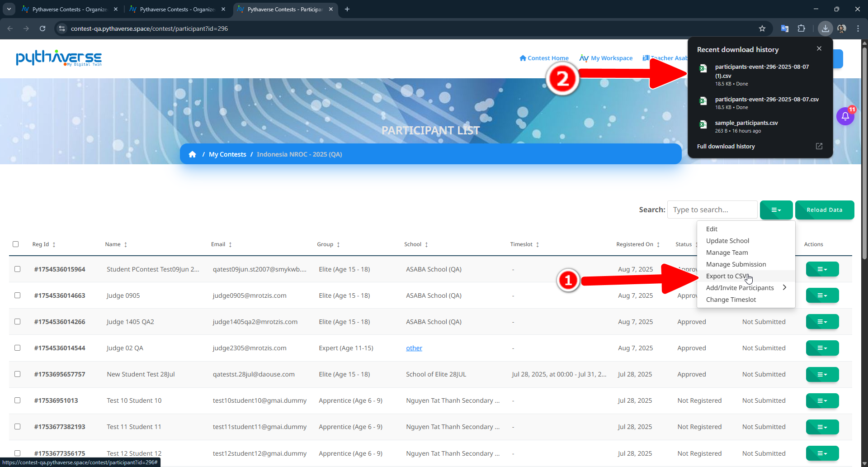Screen dimensions: 868x467
Task: Close the first Pythaverse Organizer tab
Action: pos(116,9)
